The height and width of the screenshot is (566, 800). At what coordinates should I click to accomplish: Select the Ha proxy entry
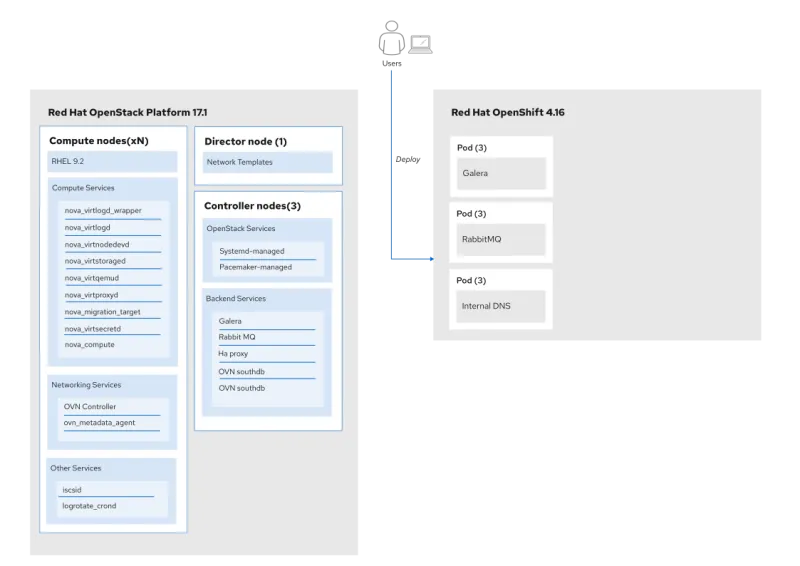[x=233, y=353]
